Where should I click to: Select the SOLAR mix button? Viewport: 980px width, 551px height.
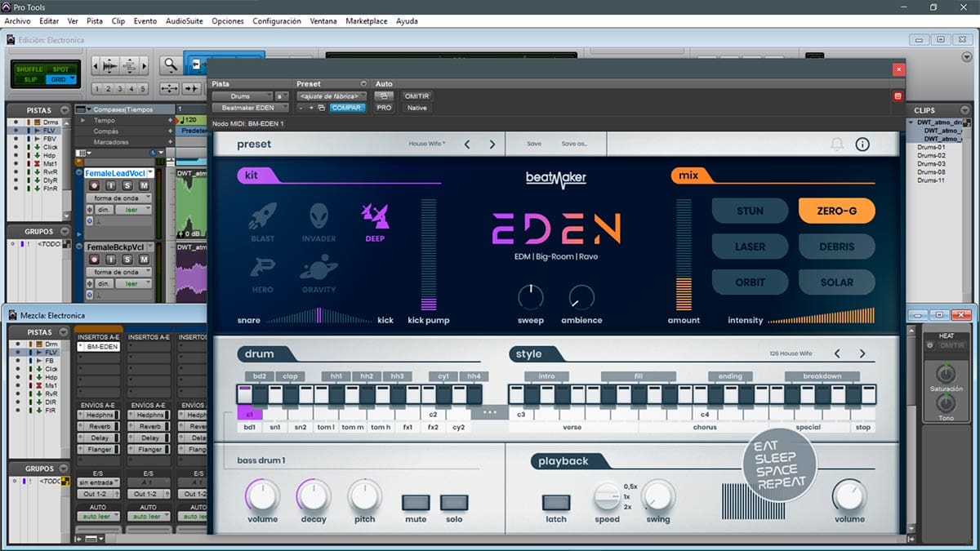[x=836, y=282]
